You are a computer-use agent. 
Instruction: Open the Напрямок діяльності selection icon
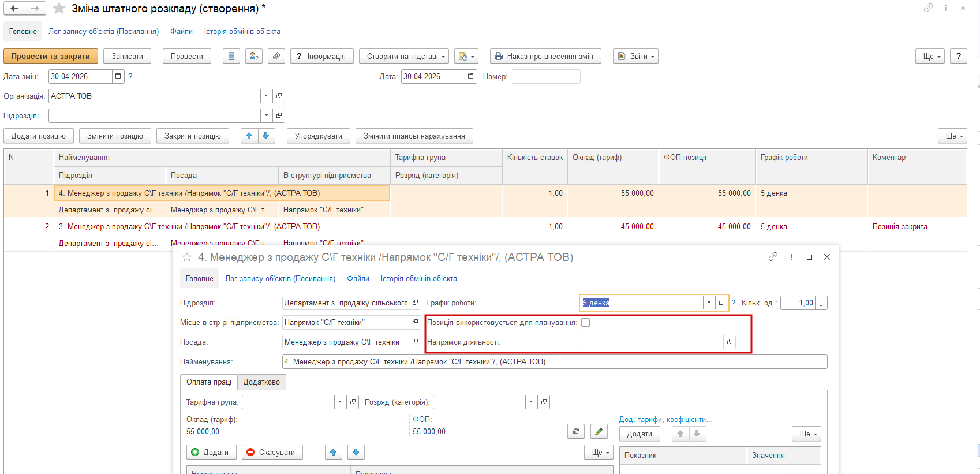(x=730, y=342)
